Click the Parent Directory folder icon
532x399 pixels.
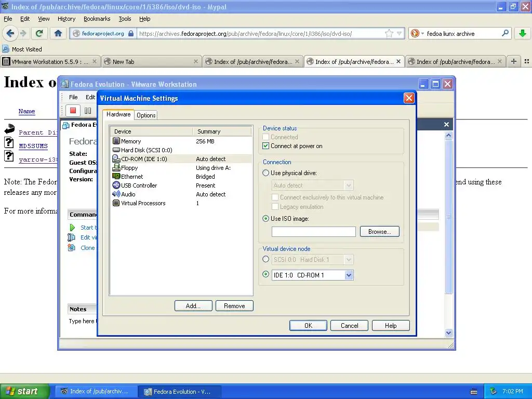click(9, 129)
